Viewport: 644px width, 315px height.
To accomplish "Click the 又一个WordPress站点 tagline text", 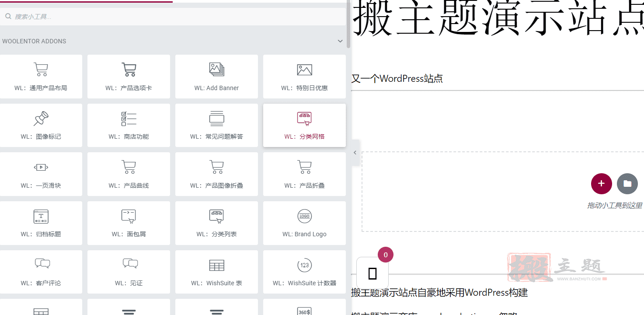I will (x=397, y=79).
